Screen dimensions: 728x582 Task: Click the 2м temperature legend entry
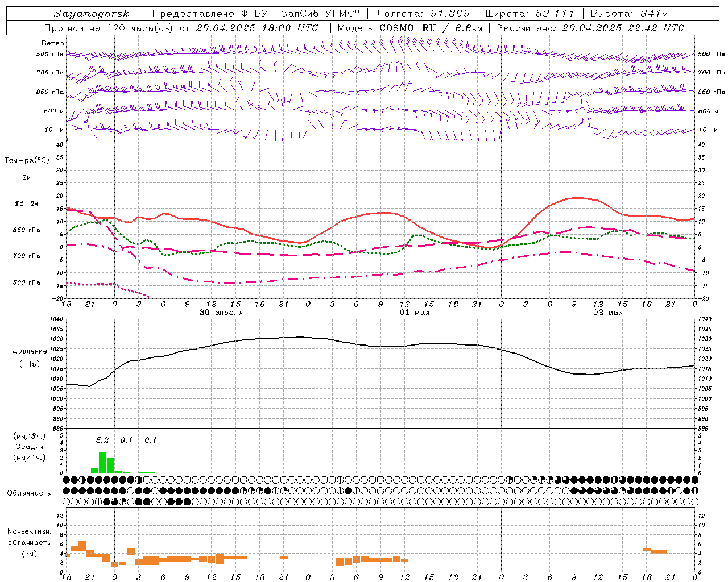point(27,178)
